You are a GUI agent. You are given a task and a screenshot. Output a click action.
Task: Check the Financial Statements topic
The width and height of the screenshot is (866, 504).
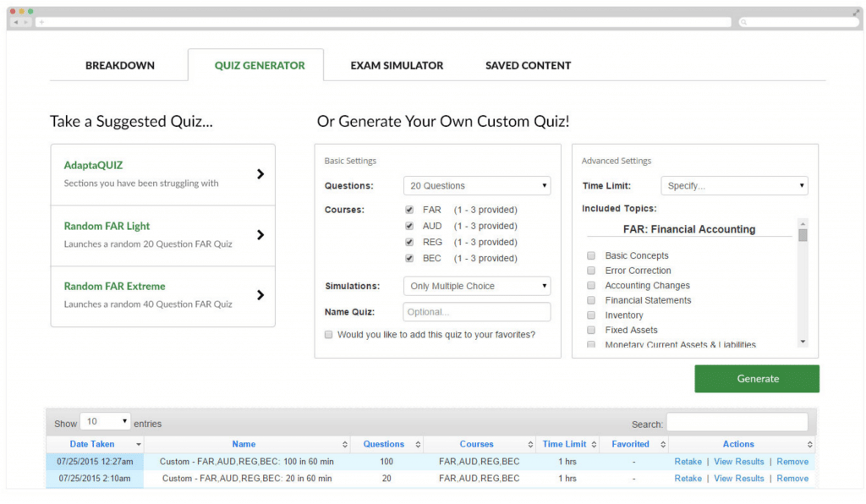(591, 300)
